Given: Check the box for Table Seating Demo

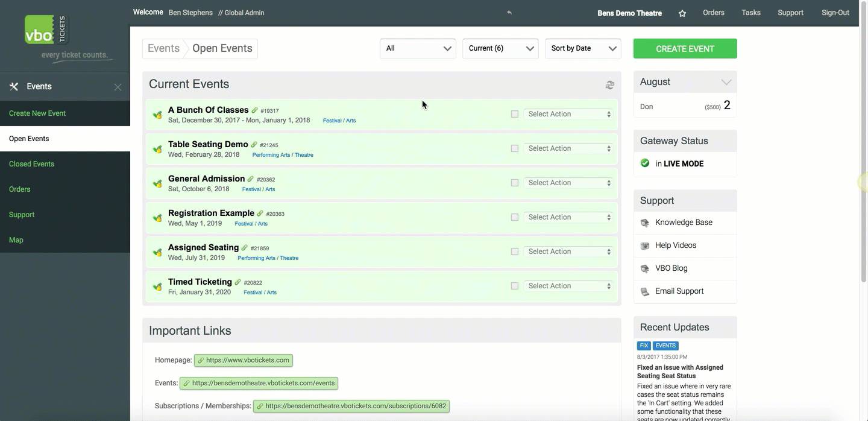Looking at the screenshot, I should click(515, 148).
